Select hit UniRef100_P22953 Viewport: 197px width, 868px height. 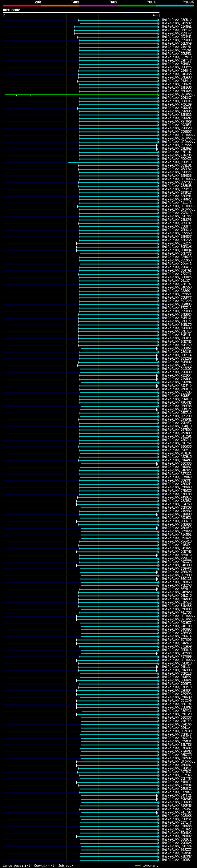point(176,260)
